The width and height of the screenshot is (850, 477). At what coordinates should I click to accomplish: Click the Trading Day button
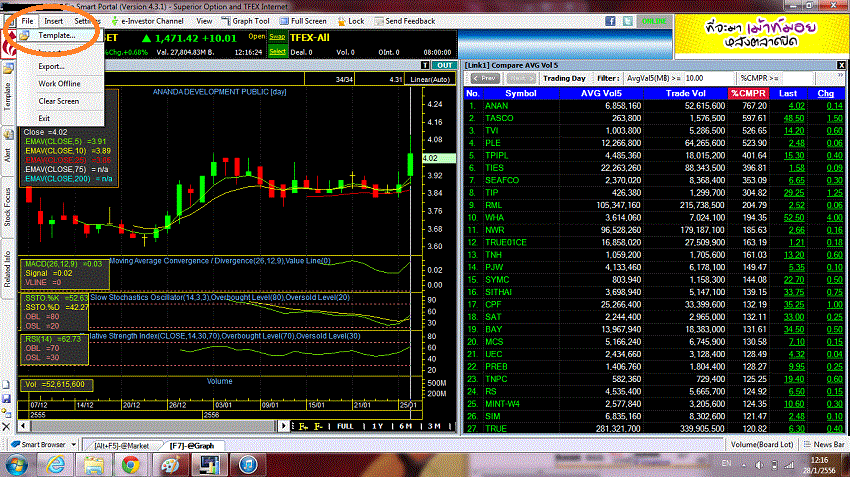pyautogui.click(x=564, y=79)
